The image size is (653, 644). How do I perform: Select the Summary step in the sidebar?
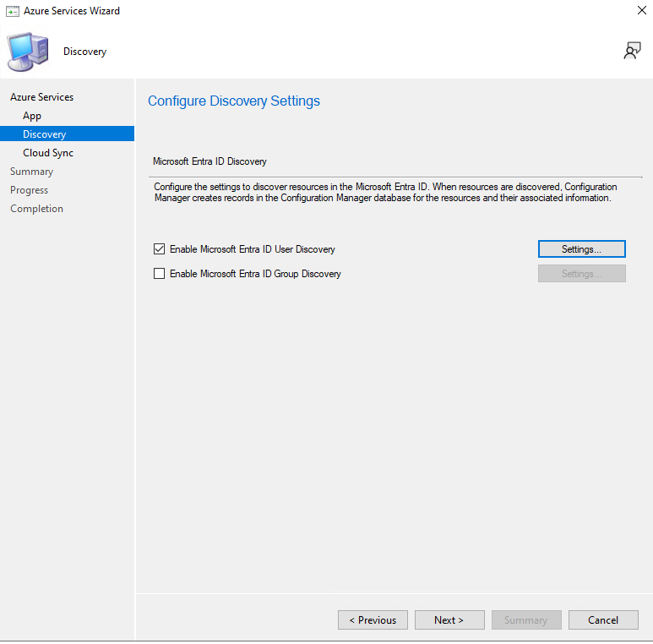pyautogui.click(x=31, y=172)
